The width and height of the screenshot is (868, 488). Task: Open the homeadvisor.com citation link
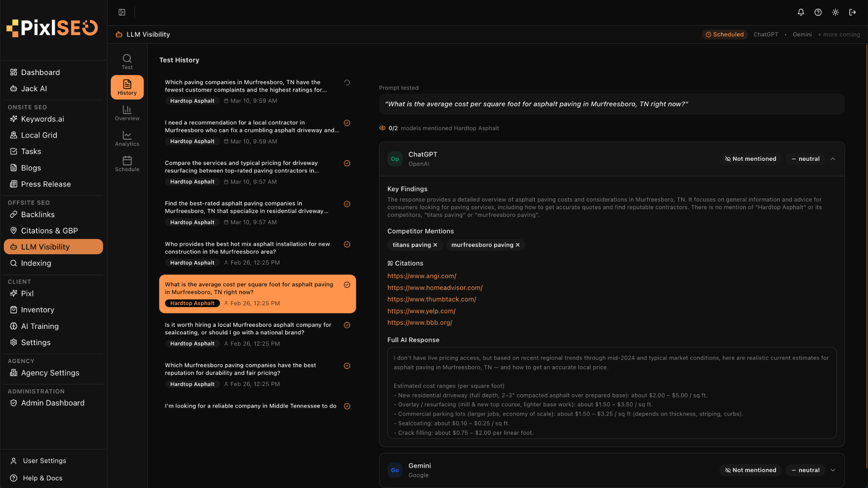coord(435,287)
